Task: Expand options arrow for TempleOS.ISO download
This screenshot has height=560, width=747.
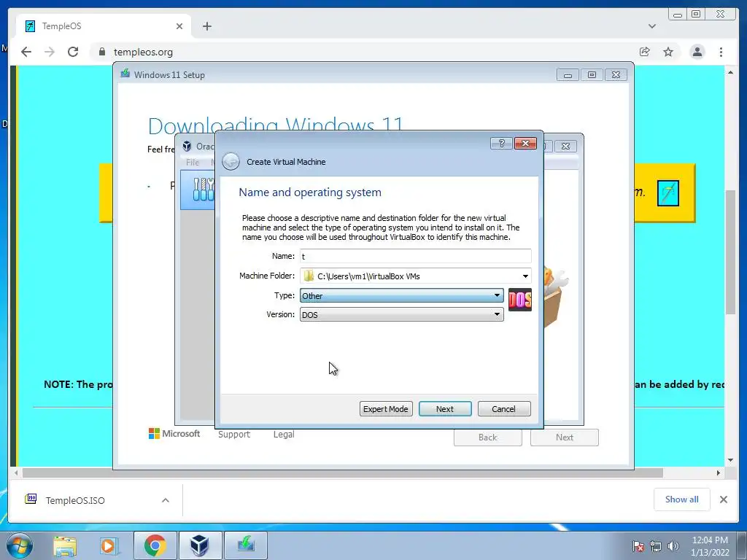Action: click(x=166, y=500)
